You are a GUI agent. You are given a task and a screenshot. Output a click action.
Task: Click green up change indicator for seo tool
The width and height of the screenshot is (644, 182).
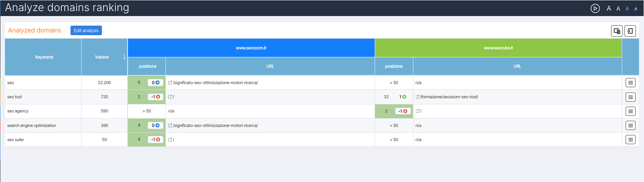point(403,97)
